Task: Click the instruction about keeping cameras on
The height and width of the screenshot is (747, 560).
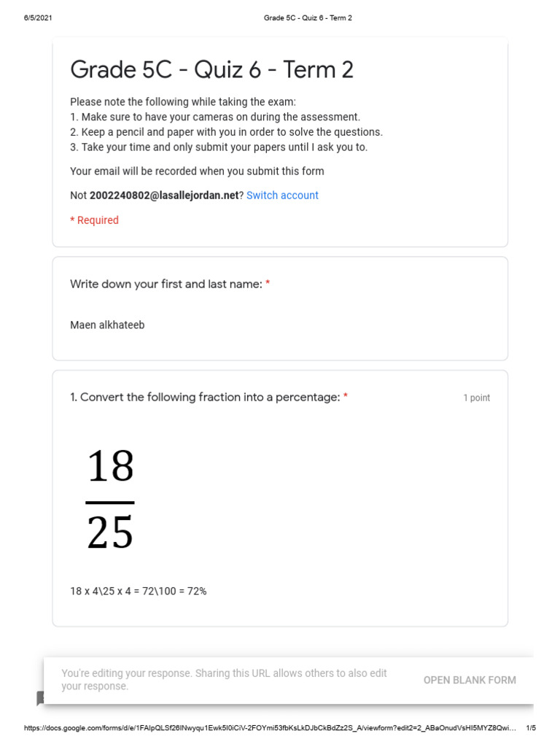Action: click(x=215, y=117)
